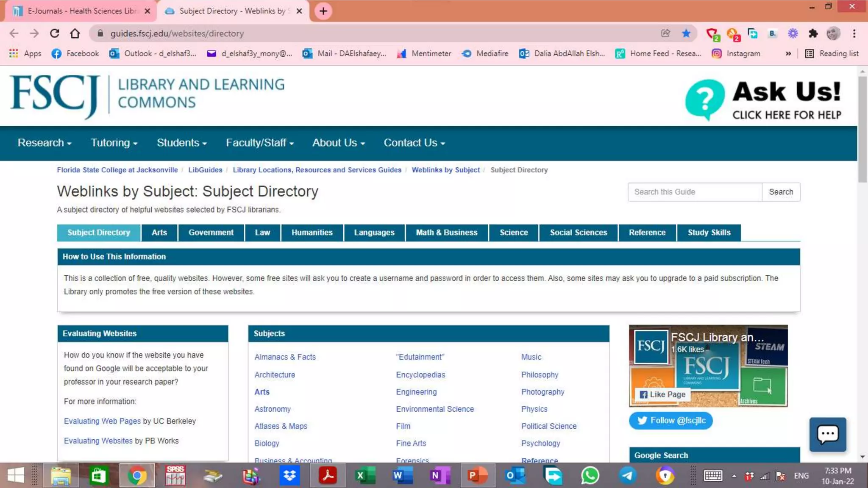868x488 pixels.
Task: Open the share page icon in the address bar
Action: [x=665, y=33]
